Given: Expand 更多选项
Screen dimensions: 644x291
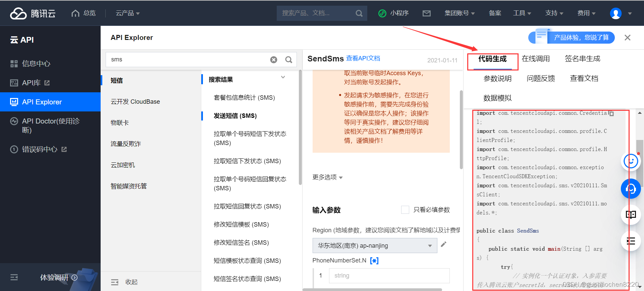Looking at the screenshot, I should pos(327,177).
